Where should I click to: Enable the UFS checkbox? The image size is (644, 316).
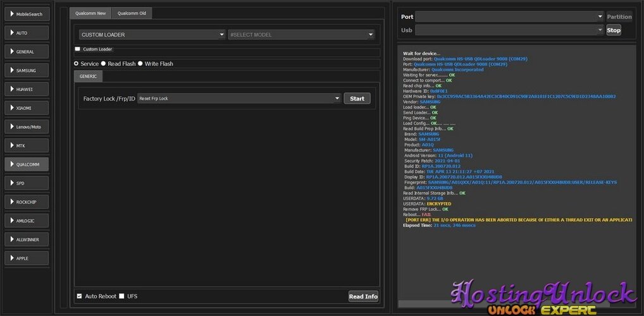pos(121,296)
